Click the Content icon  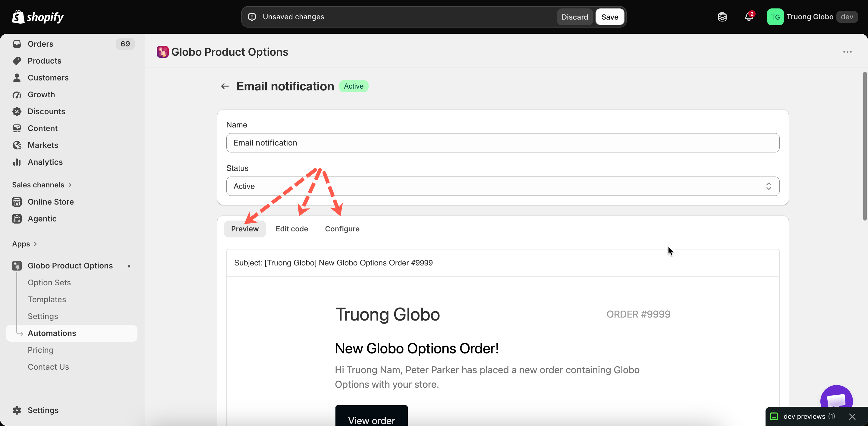17,128
